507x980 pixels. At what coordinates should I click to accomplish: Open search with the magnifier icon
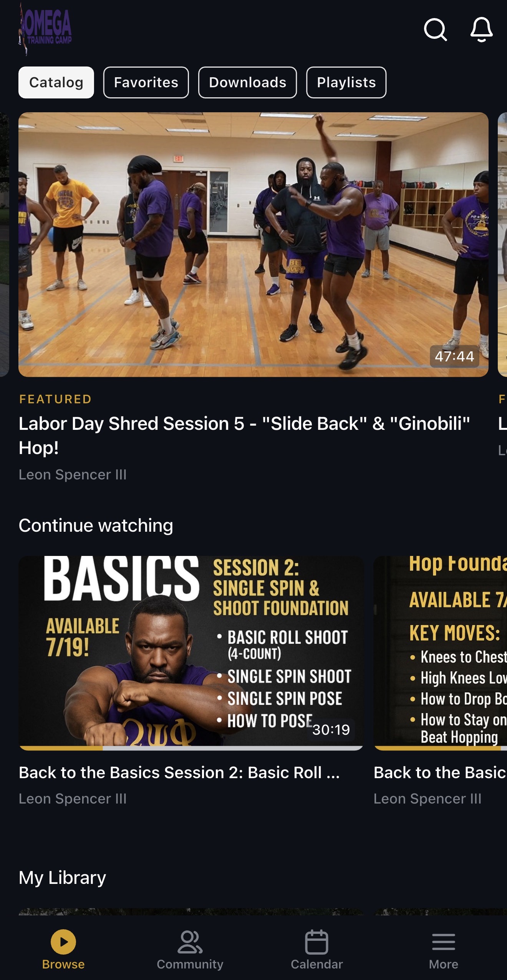coord(435,30)
